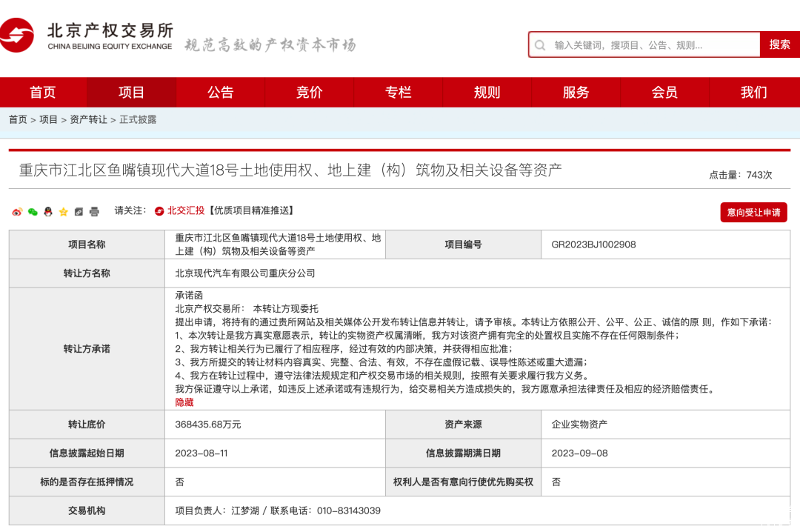Open the 公告 navigation tab
Viewport: 800px width, 532px height.
click(x=220, y=93)
